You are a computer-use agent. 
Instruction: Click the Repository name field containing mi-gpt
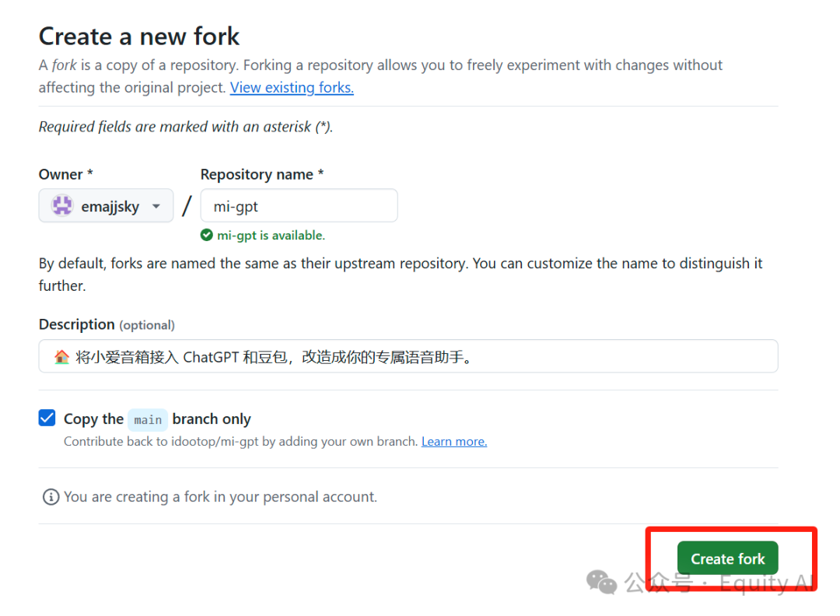tap(299, 206)
